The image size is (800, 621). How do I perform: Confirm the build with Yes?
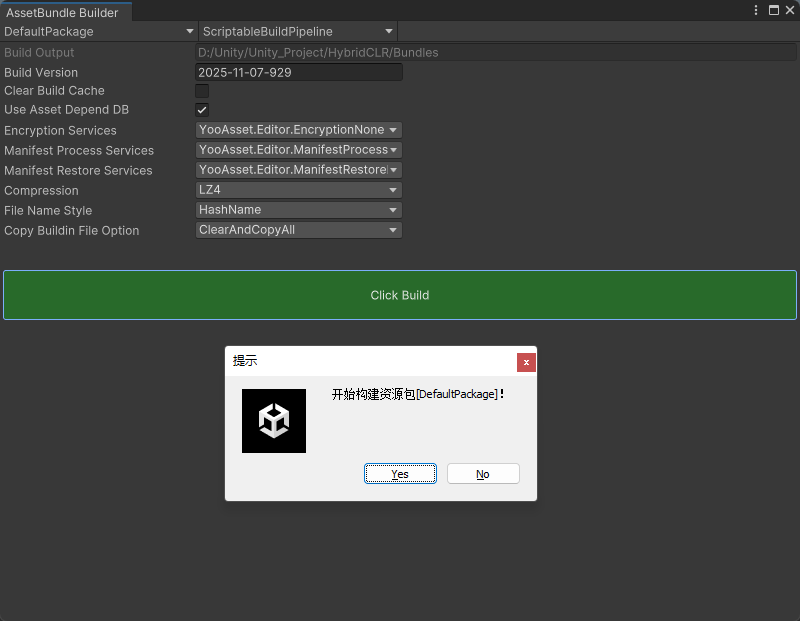400,474
